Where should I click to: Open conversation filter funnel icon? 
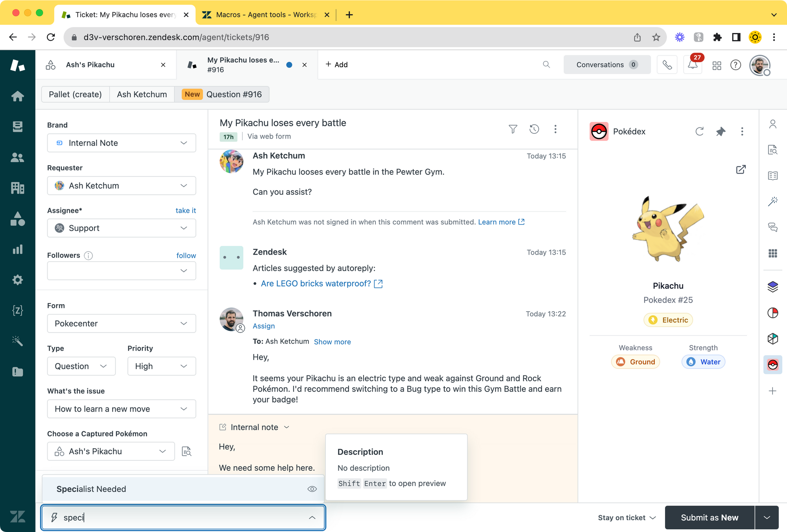(513, 129)
